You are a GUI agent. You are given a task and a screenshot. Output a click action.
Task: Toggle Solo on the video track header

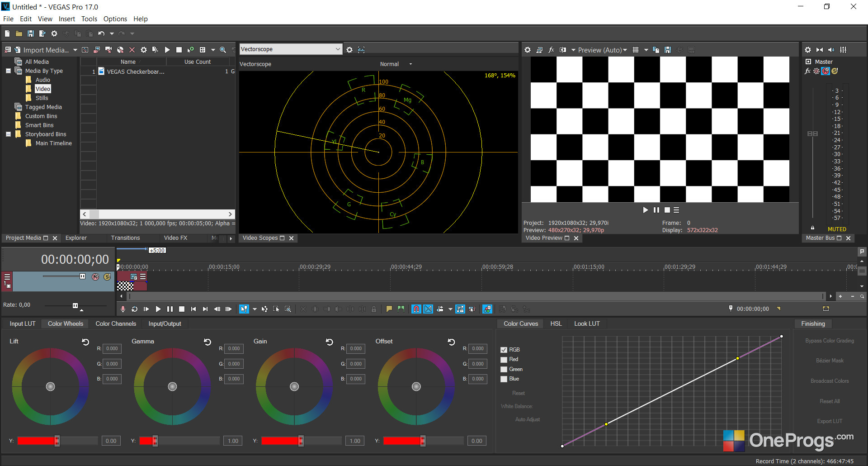pos(107,276)
